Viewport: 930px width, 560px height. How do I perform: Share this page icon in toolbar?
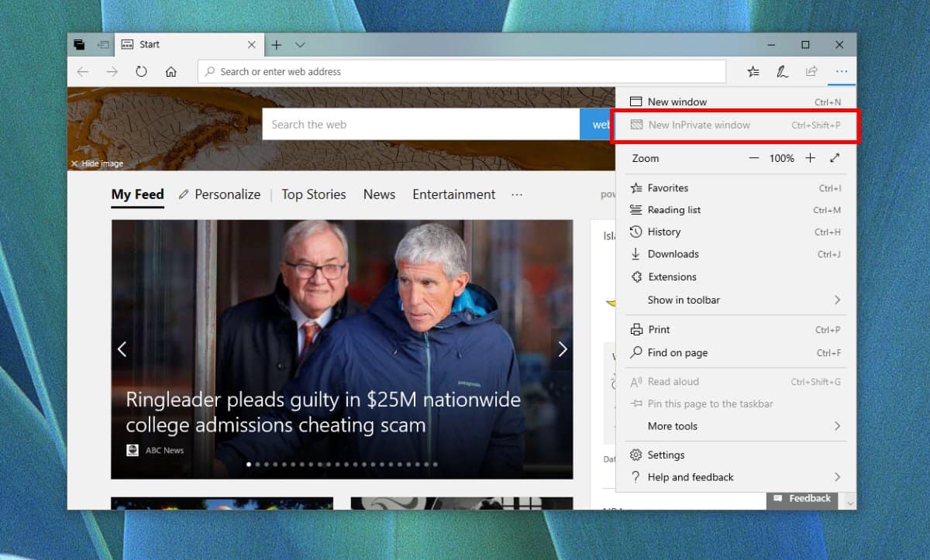(x=811, y=71)
